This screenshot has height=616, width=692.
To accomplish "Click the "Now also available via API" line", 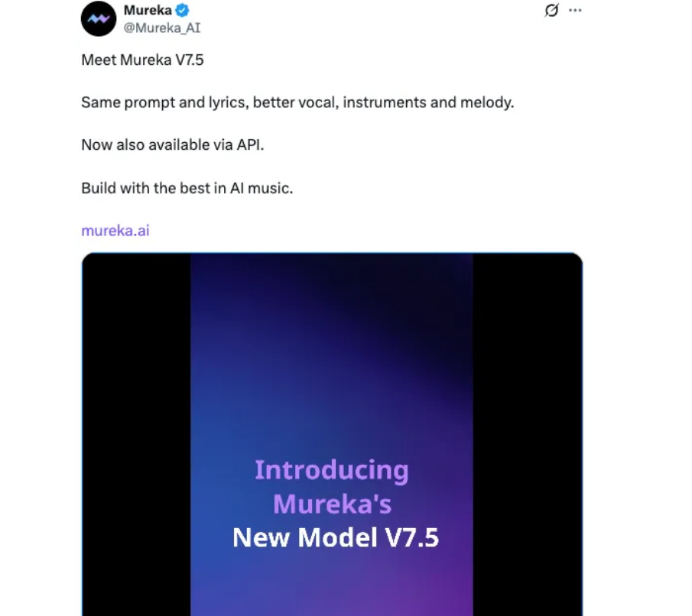I will [172, 145].
